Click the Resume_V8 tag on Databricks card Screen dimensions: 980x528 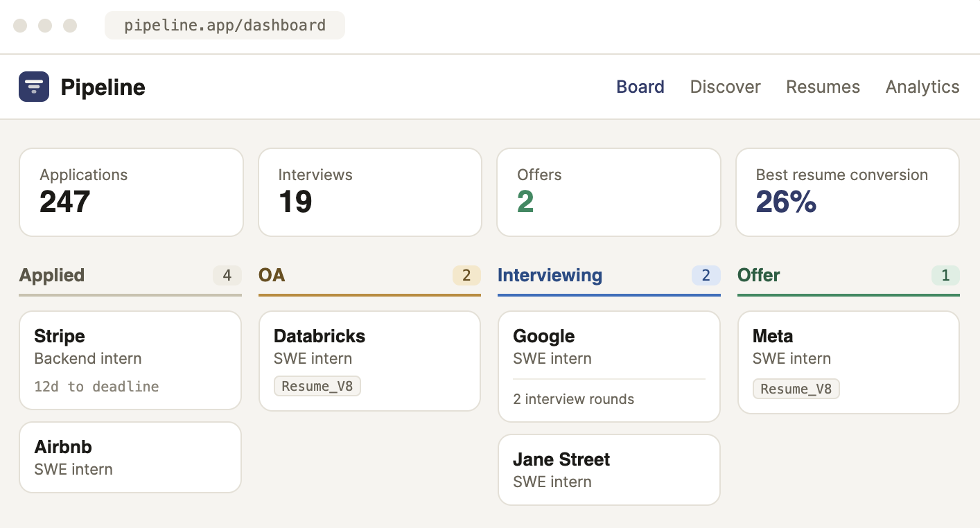point(317,386)
